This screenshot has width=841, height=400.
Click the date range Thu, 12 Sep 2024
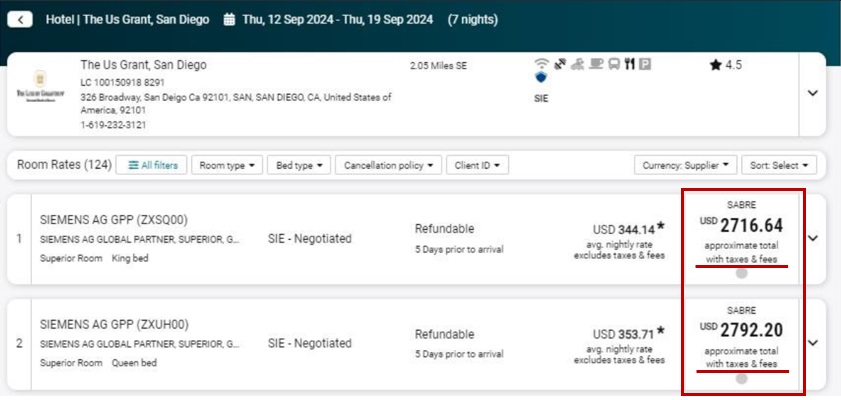coord(337,20)
